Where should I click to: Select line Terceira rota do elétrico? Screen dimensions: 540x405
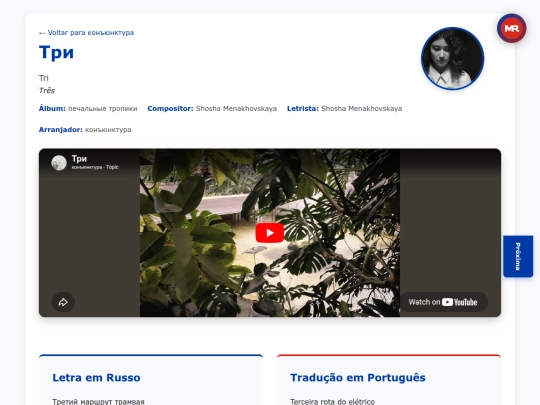[x=332, y=402]
